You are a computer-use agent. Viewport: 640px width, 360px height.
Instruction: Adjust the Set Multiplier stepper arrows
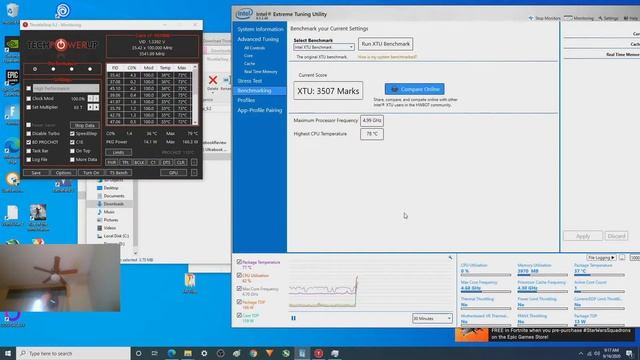(x=93, y=107)
